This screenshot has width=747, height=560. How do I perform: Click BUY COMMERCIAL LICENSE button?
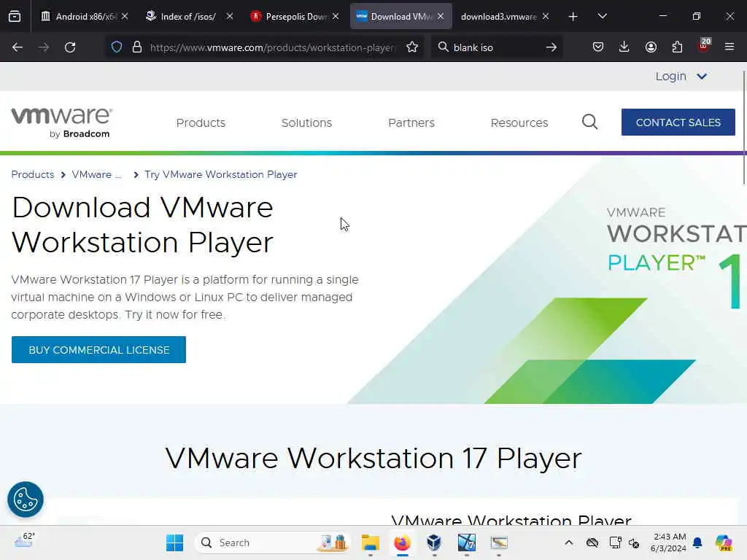tap(98, 349)
